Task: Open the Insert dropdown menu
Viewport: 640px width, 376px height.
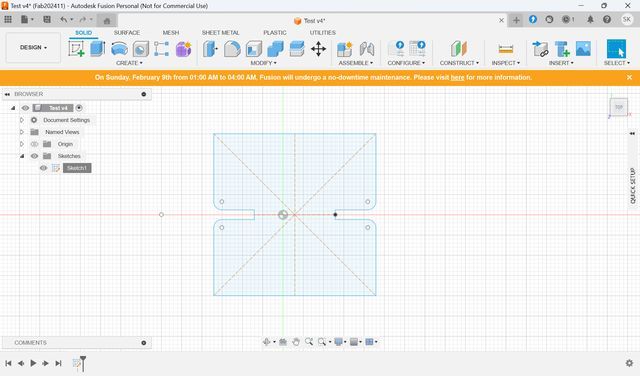Action: (561, 63)
